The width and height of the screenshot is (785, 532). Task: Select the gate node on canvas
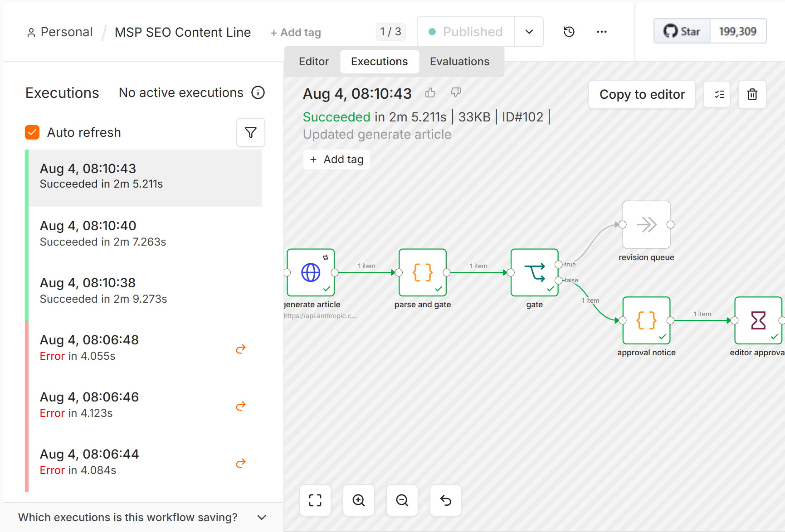(x=535, y=273)
